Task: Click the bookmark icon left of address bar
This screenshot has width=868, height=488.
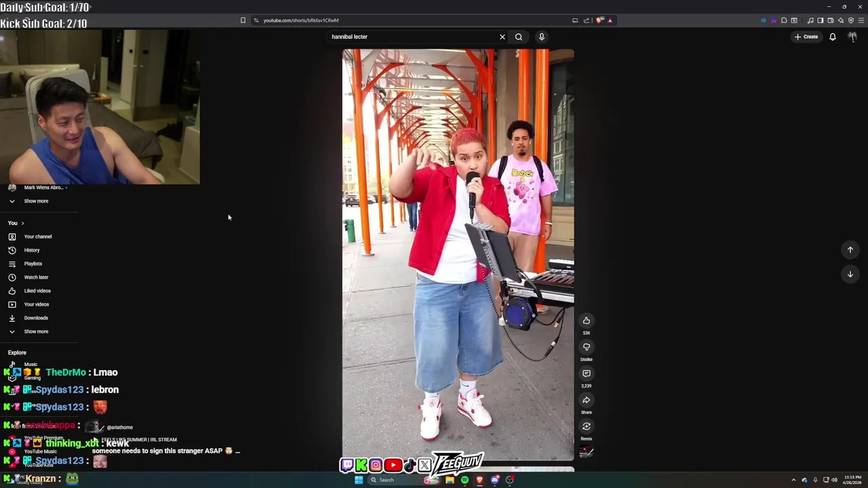Action: coord(243,20)
